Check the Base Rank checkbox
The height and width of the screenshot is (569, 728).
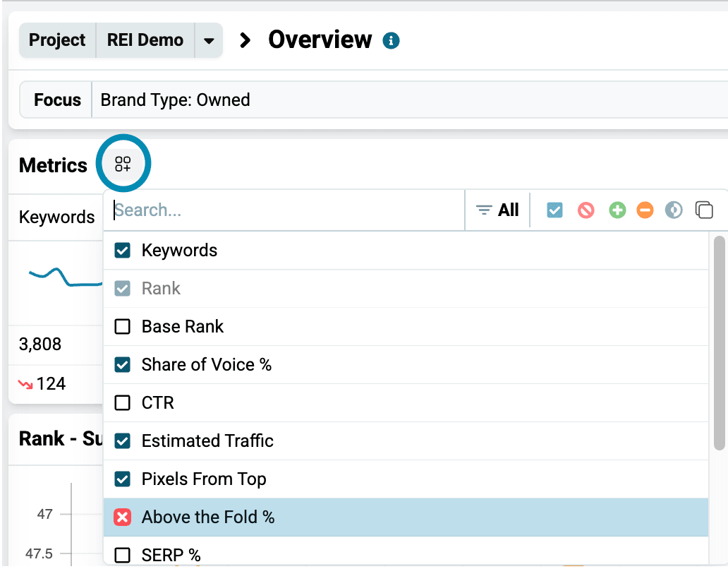tap(123, 327)
